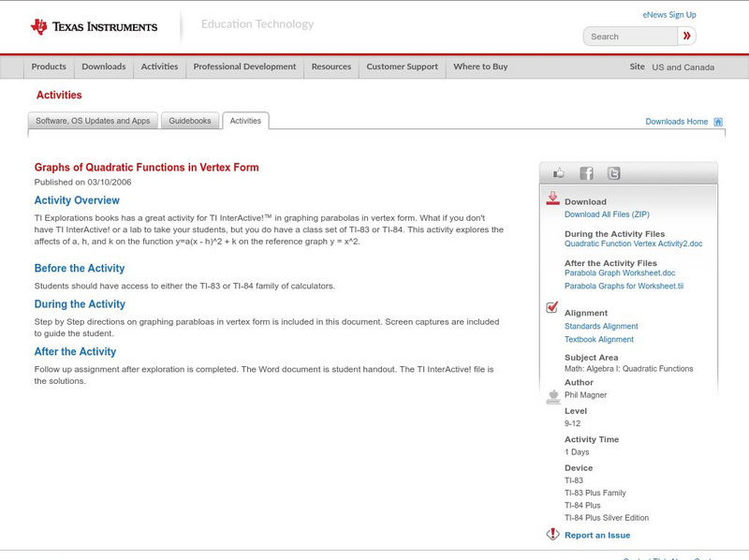Image resolution: width=749 pixels, height=560 pixels.
Task: Open the Customer Support menu
Action: (402, 67)
